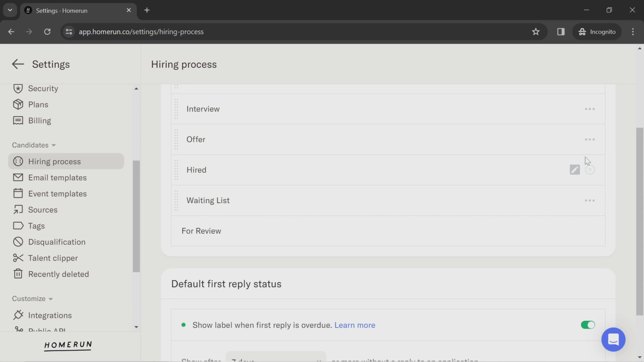This screenshot has height=362, width=644.
Task: Open options menu for Interview stage
Action: point(589,109)
